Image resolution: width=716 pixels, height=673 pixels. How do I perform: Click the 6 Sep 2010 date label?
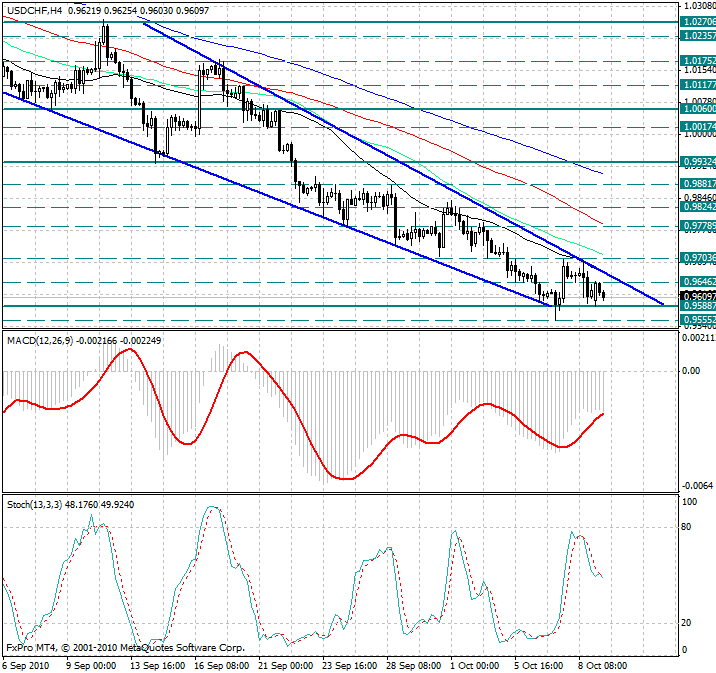tap(26, 665)
